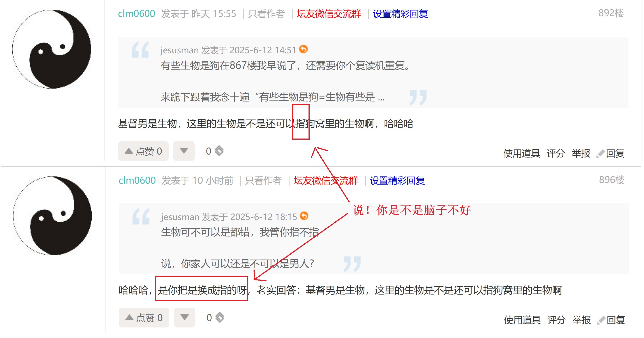Open the clm0600 profile link in the 892楼 post
The width and height of the screenshot is (644, 338).
(x=136, y=14)
